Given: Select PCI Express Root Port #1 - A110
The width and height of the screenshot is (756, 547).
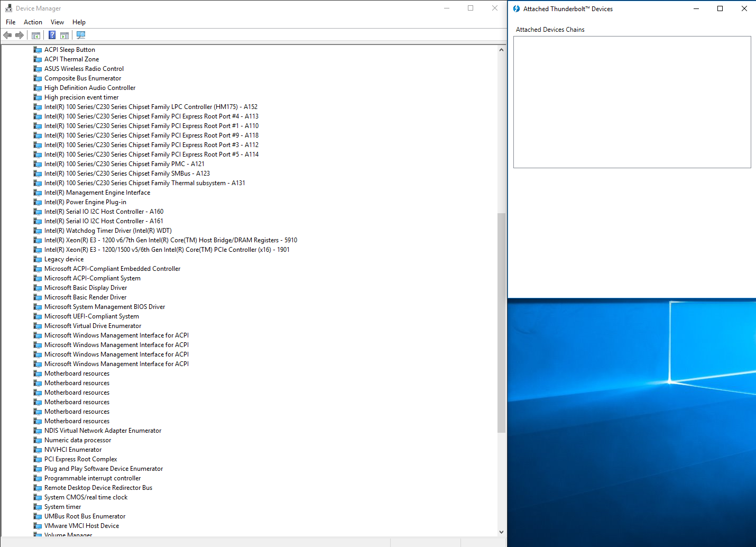Looking at the screenshot, I should pyautogui.click(x=151, y=126).
